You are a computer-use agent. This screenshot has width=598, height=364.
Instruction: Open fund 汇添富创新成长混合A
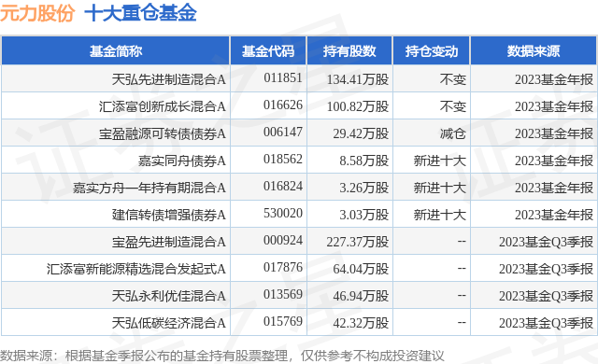click(162, 106)
